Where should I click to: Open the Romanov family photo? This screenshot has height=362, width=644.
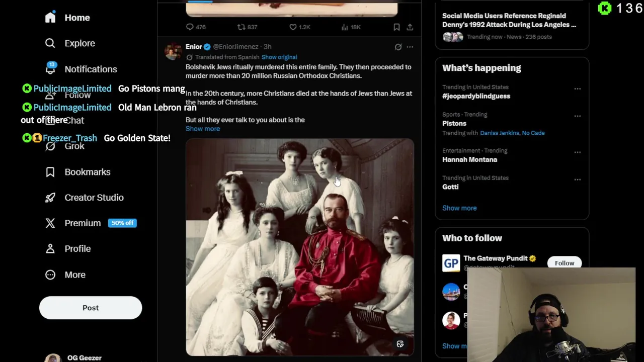(x=300, y=247)
